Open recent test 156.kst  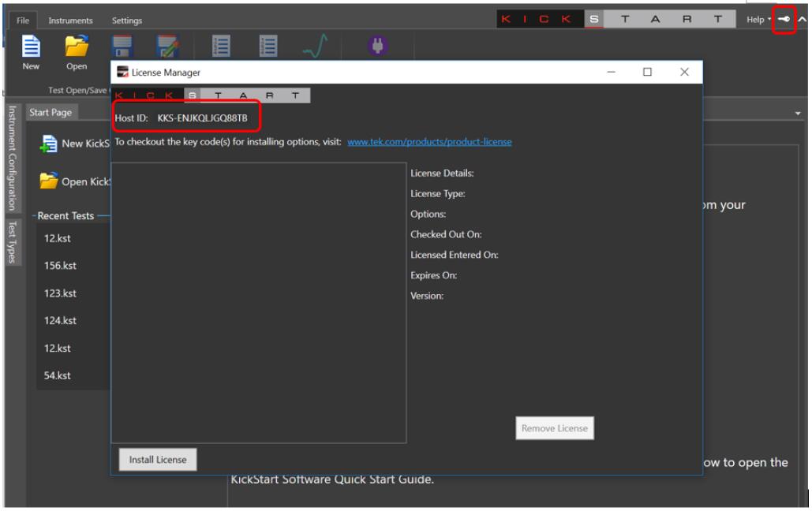coord(60,266)
